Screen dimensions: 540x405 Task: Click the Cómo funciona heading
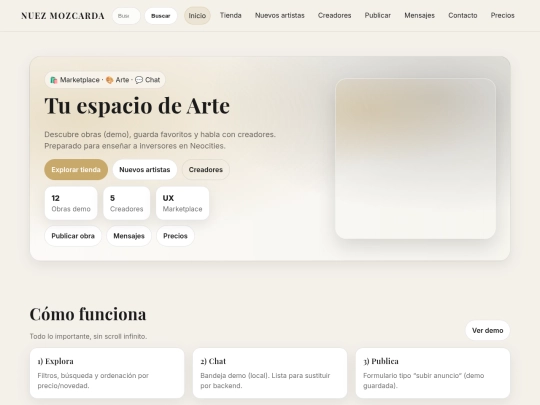[x=88, y=314]
